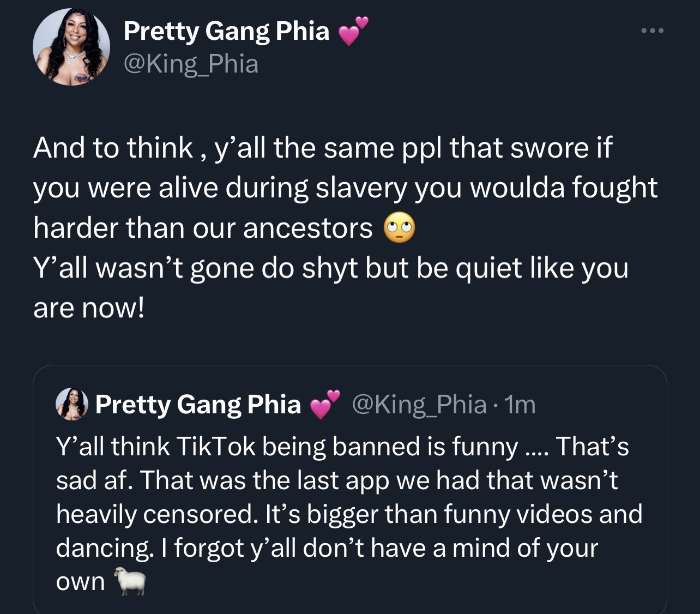Click the word "dancing." in the quoted tweet

104,548
